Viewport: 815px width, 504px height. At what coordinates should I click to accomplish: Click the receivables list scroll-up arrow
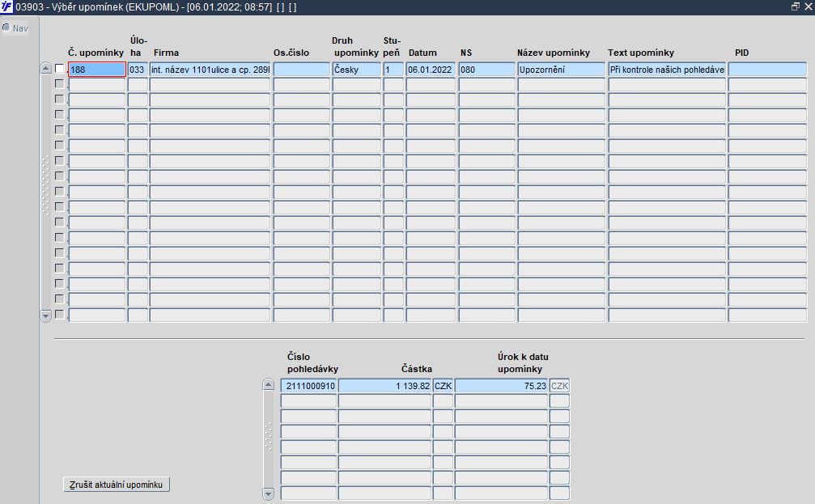268,385
